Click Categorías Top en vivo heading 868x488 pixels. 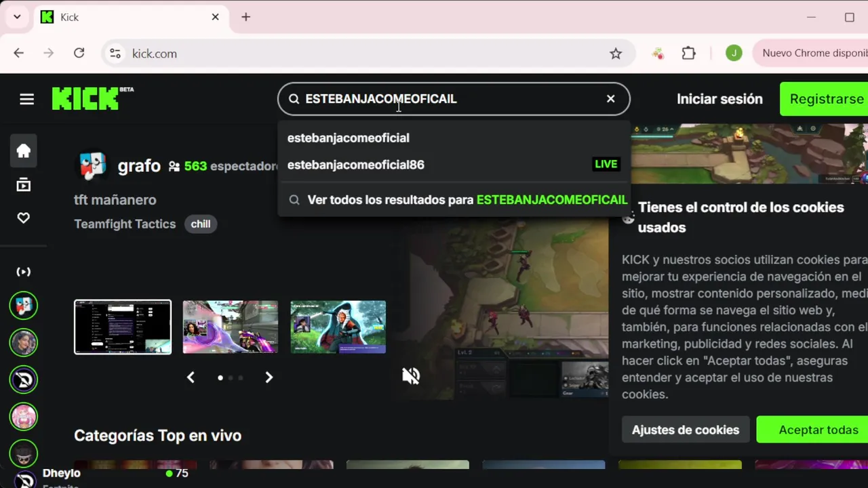point(157,435)
